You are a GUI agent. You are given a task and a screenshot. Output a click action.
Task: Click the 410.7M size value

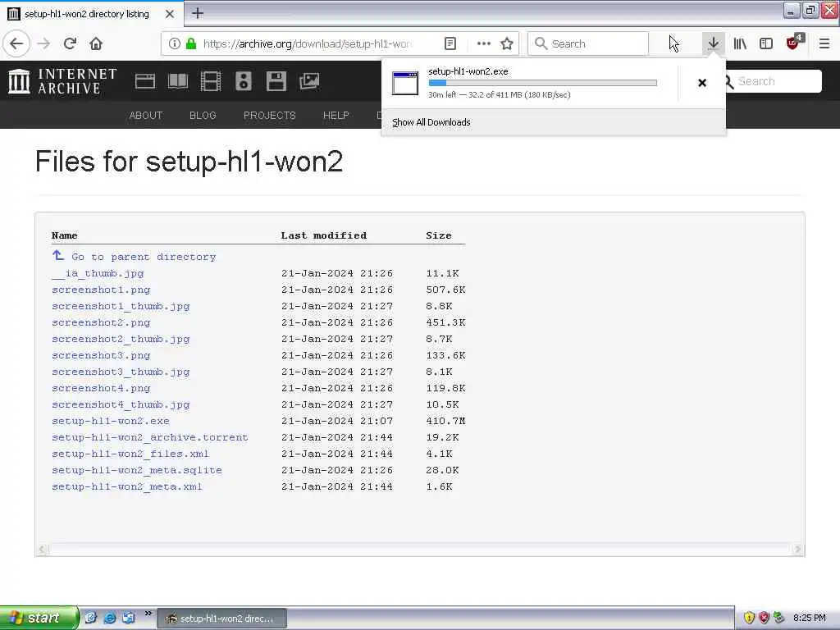[445, 421]
